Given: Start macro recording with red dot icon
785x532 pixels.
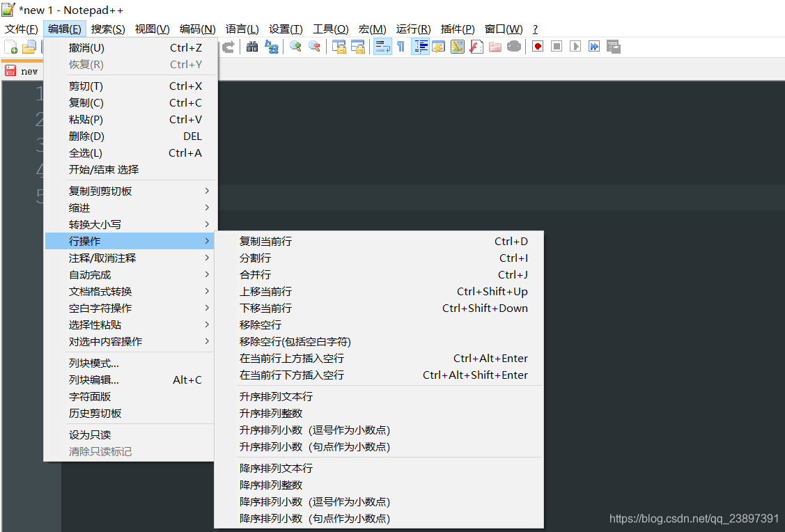Looking at the screenshot, I should click(538, 47).
